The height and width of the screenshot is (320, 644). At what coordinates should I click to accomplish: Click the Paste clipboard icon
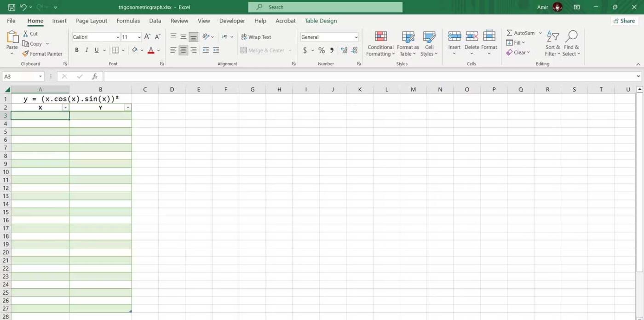tap(12, 37)
